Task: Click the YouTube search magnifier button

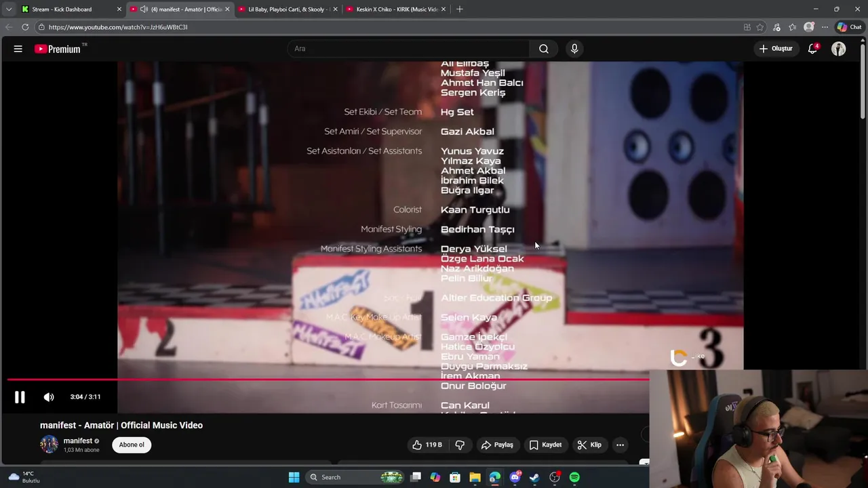Action: click(x=544, y=49)
